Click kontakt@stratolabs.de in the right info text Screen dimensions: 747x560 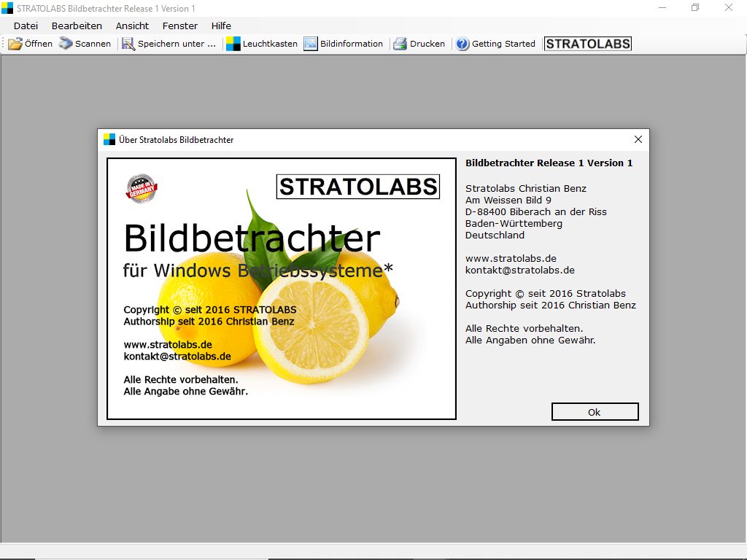(519, 270)
